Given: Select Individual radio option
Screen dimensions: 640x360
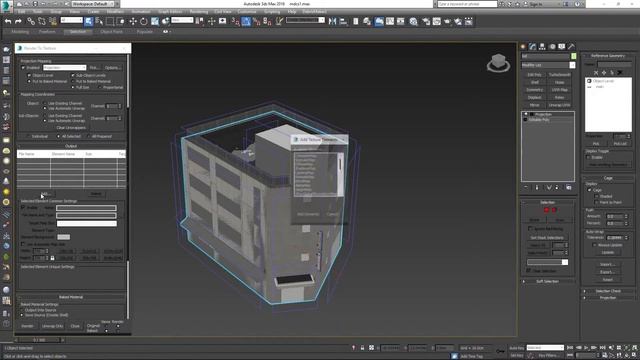Looking at the screenshot, I should 29,136.
